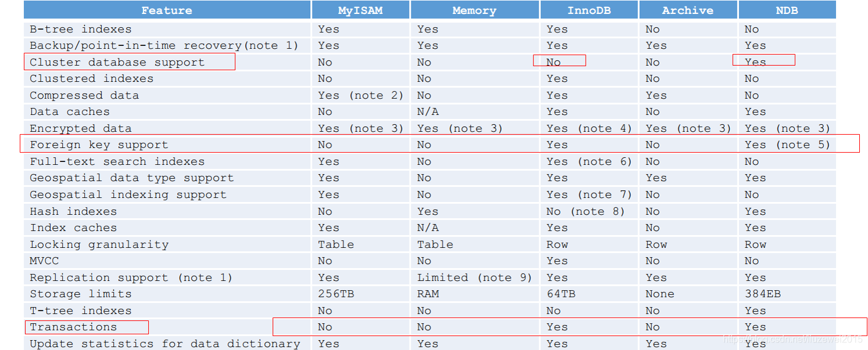Screen dimensions: 868x350
Task: Click the '384EB' storage limit value
Action: point(763,294)
